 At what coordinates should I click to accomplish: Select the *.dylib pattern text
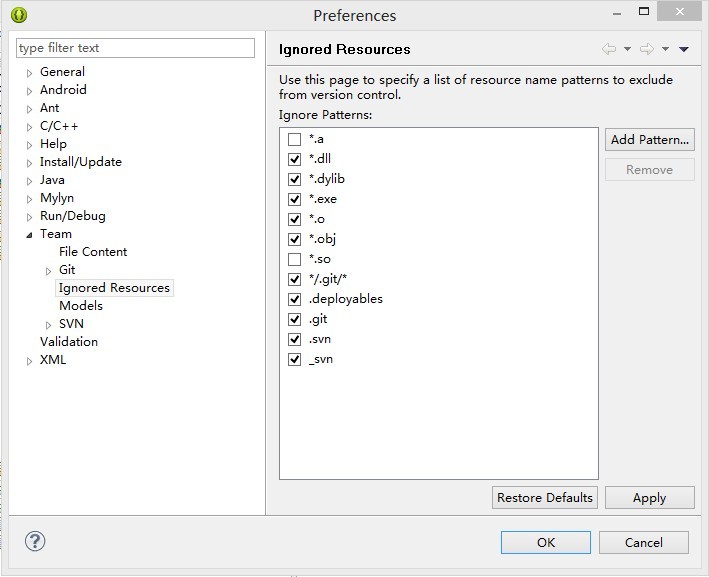pos(327,179)
